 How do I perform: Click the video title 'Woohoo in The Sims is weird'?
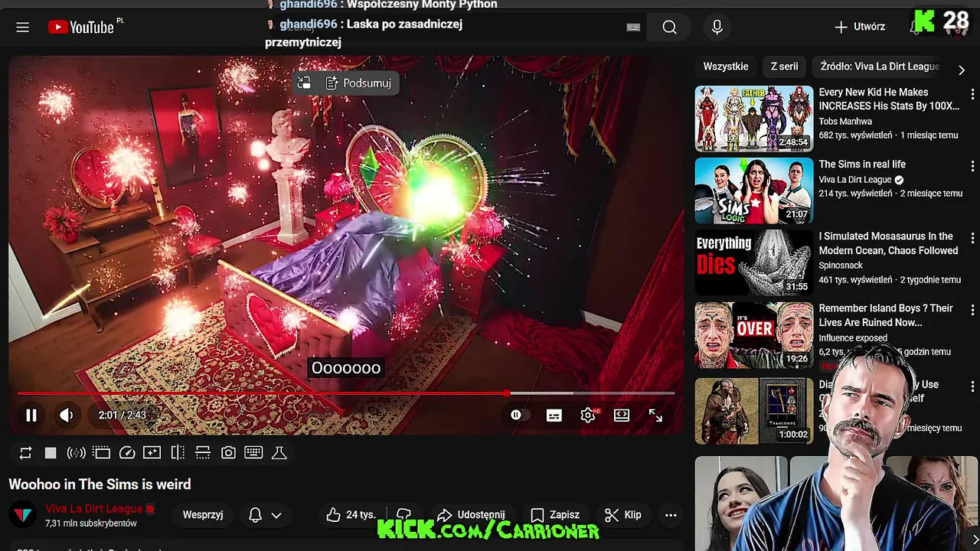[x=100, y=484]
